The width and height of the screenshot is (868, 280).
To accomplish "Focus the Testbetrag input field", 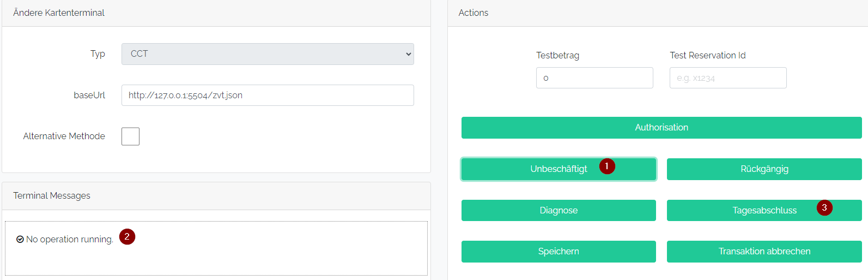I will (594, 78).
